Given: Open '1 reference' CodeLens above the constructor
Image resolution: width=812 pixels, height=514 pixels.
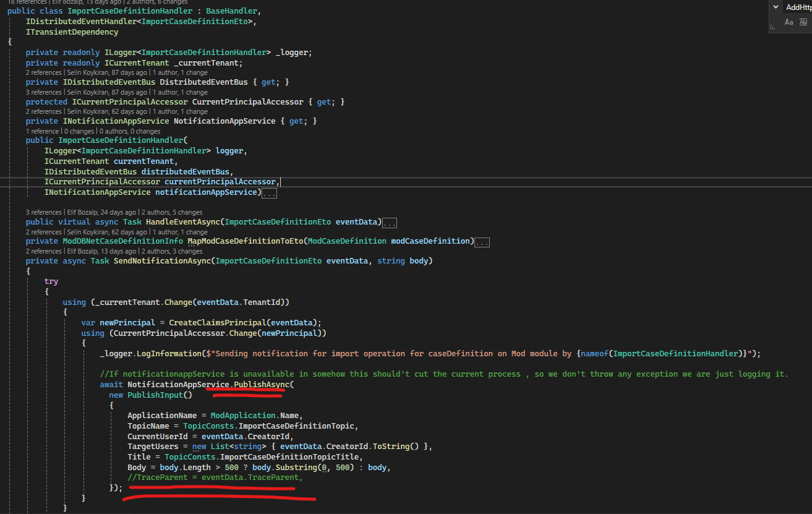Looking at the screenshot, I should pos(43,131).
